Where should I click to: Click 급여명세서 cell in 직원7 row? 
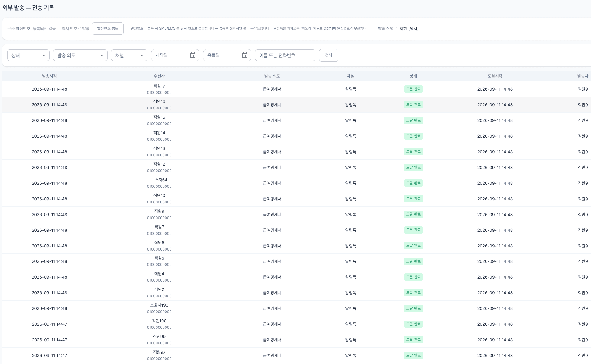(272, 230)
